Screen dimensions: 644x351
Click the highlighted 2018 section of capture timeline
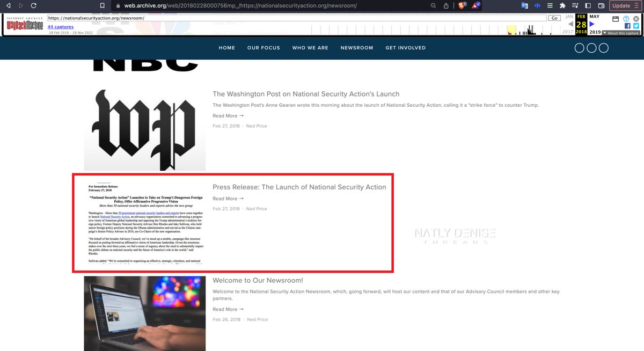(511, 30)
